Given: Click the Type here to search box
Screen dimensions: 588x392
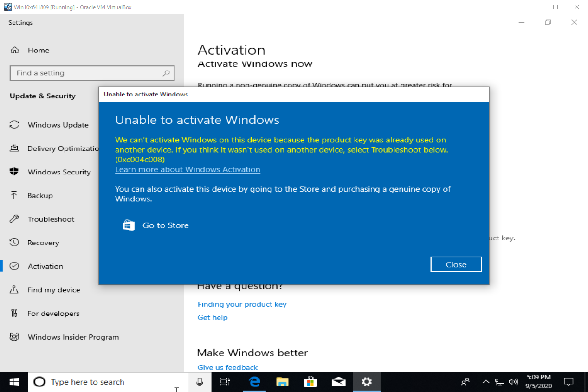Looking at the screenshot, I should click(109, 382).
